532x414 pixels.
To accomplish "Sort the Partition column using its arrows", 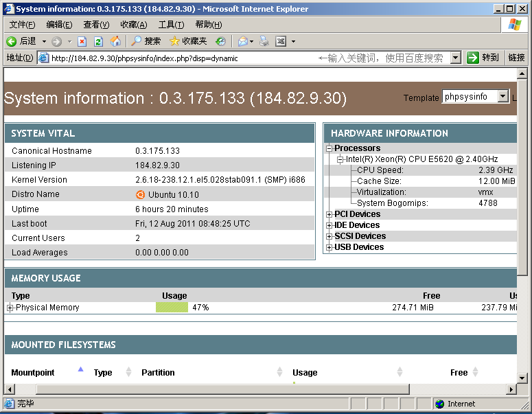I will pyautogui.click(x=279, y=372).
